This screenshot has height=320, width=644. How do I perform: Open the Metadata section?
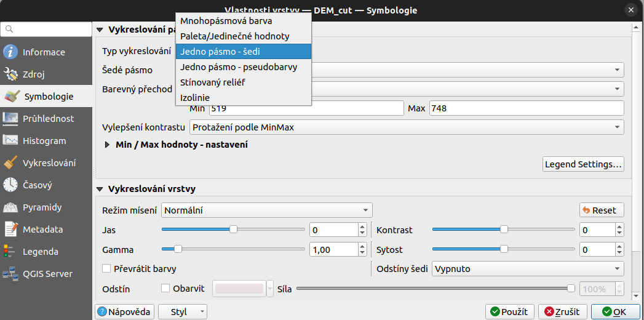pos(46,230)
